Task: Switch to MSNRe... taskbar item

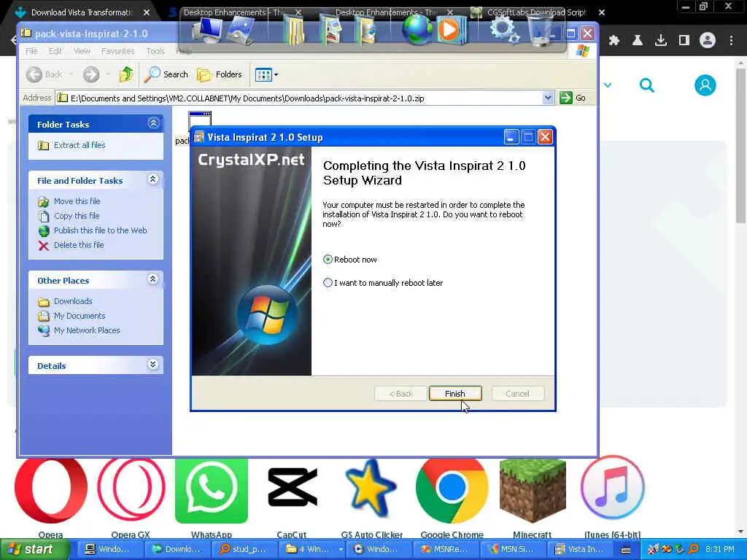Action: click(x=445, y=549)
